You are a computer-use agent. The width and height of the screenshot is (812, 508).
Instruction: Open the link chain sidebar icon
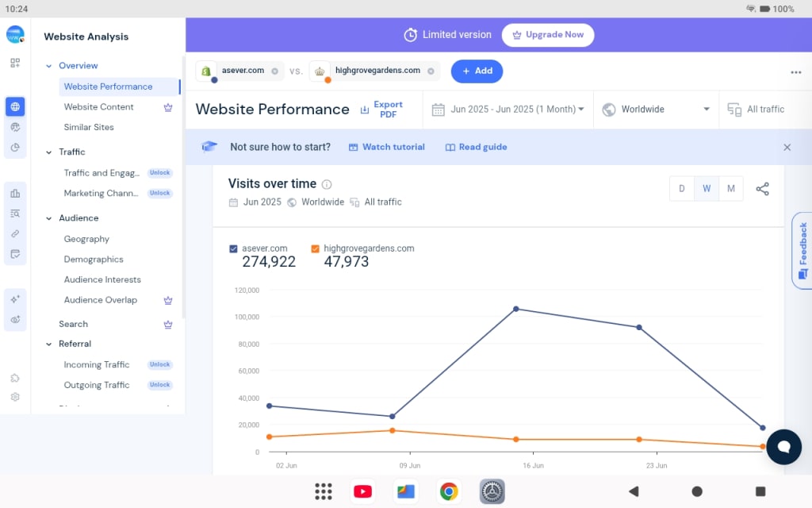15,234
